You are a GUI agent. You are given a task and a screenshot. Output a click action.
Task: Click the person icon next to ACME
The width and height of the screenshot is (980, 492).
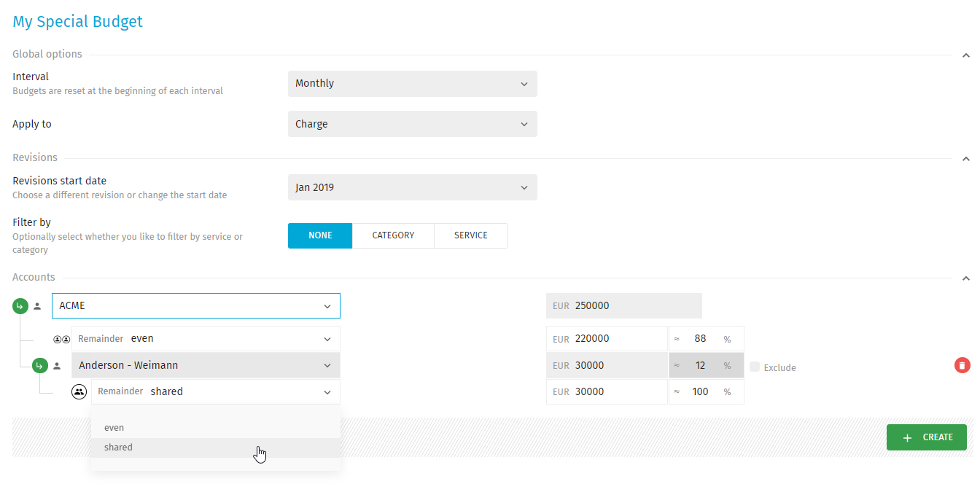[x=37, y=306]
